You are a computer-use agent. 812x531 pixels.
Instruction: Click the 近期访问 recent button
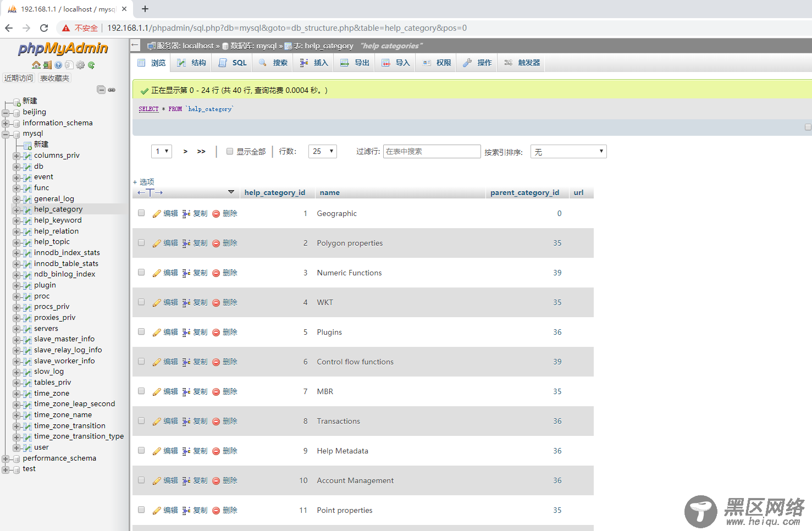(x=19, y=78)
